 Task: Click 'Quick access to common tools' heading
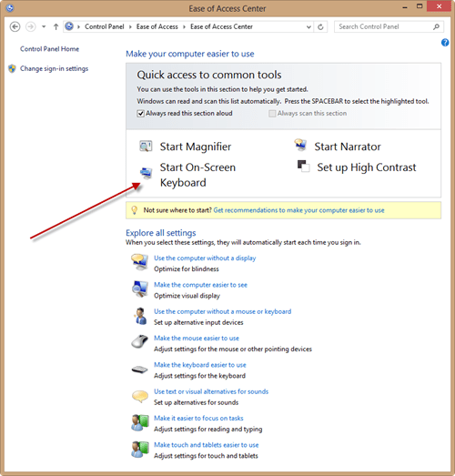click(x=209, y=75)
